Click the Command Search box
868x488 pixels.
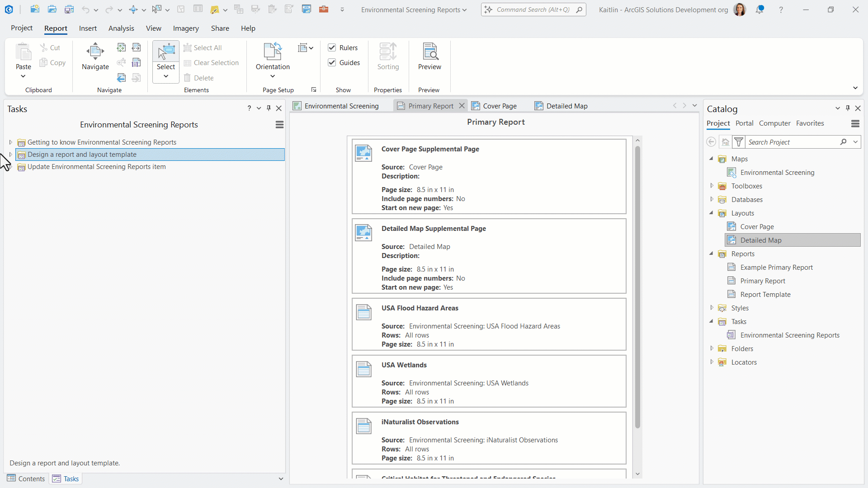click(x=533, y=9)
